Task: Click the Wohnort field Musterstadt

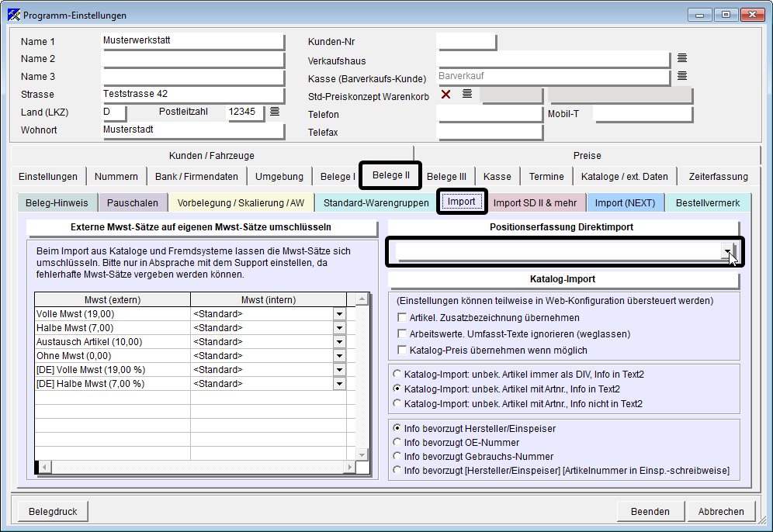Action: tap(192, 130)
